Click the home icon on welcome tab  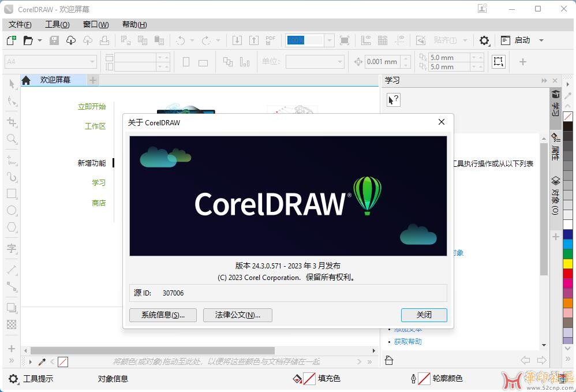(x=26, y=80)
